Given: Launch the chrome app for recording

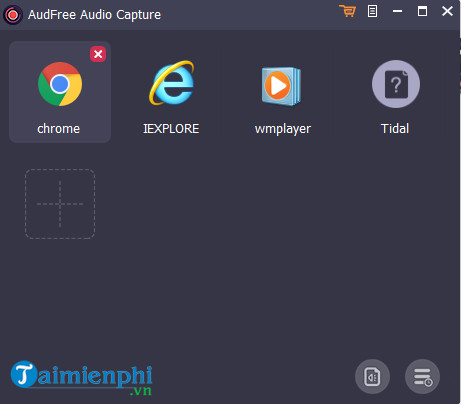Looking at the screenshot, I should (x=60, y=84).
